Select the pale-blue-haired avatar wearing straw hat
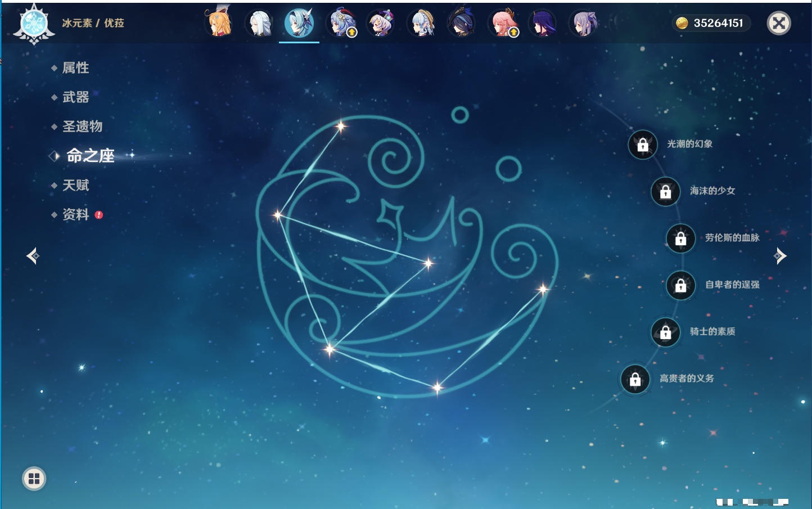This screenshot has width=812, height=509. pyautogui.click(x=422, y=24)
